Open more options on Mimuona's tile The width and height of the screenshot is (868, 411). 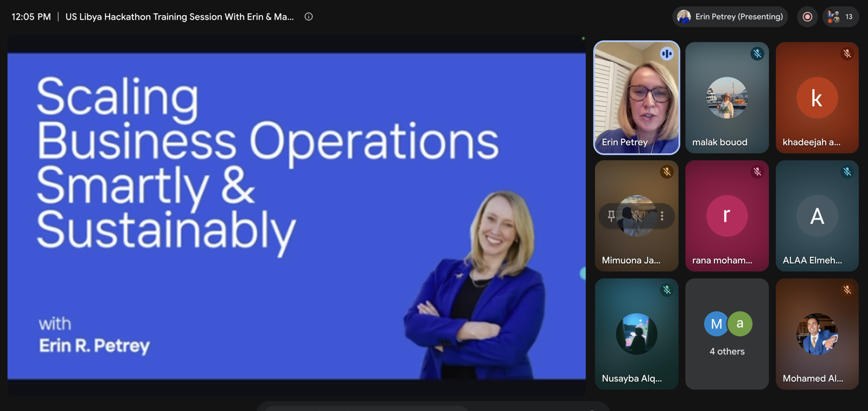662,216
